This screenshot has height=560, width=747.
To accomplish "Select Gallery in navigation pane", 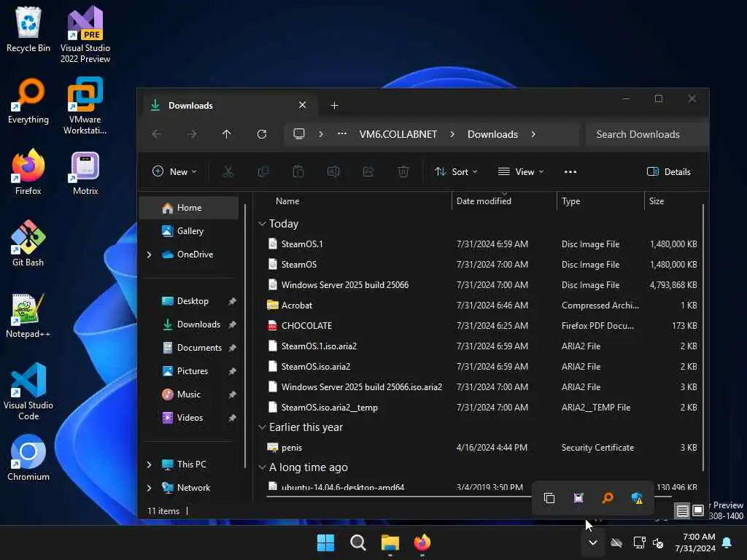I will [x=189, y=231].
